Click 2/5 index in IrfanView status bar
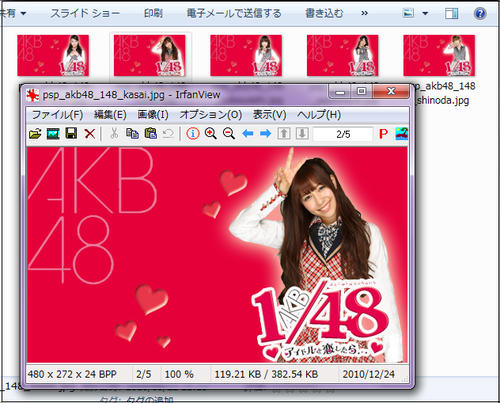The width and height of the screenshot is (500, 403). (144, 374)
